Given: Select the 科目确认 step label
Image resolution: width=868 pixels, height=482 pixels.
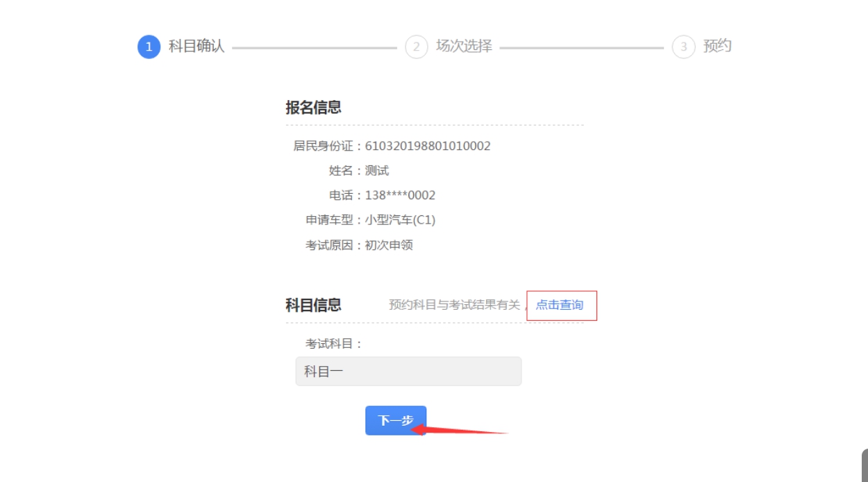Looking at the screenshot, I should coord(197,47).
